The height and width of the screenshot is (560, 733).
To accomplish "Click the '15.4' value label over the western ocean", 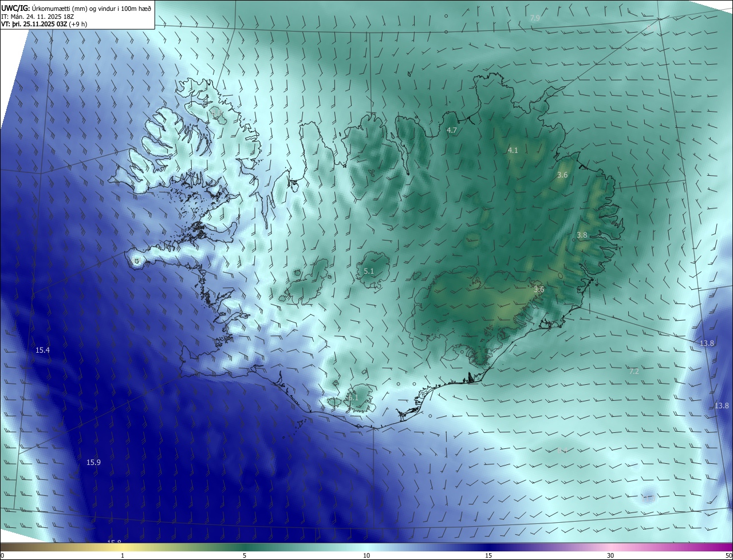I will tap(43, 350).
